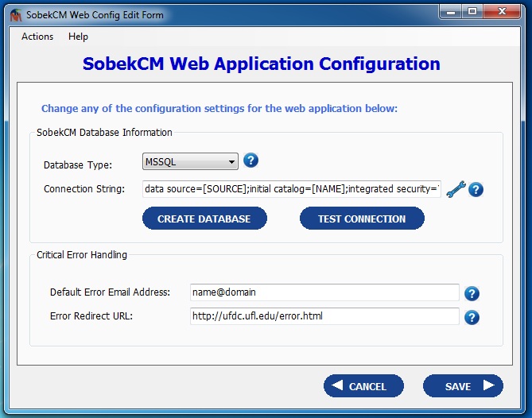The image size is (532, 418).
Task: Minimize the Web Config Edit Form window
Action: [x=450, y=12]
